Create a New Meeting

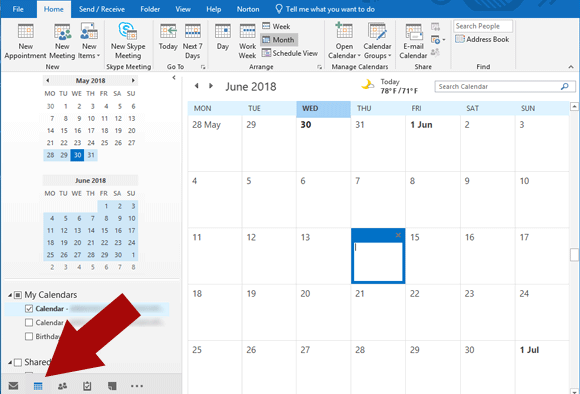(x=62, y=41)
